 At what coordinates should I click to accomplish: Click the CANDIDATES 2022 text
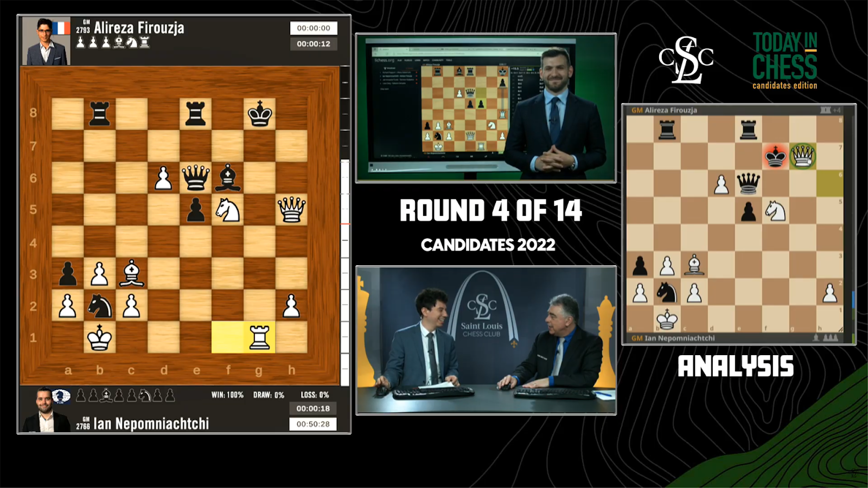click(x=488, y=245)
